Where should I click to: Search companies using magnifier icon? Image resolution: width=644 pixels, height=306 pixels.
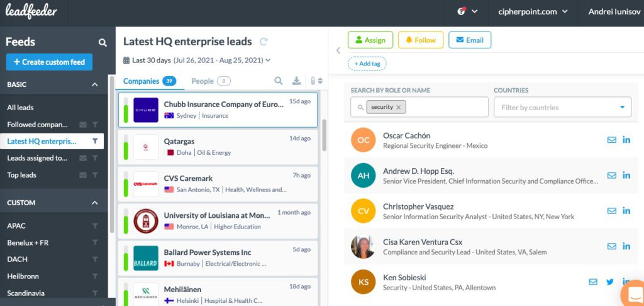pos(279,81)
